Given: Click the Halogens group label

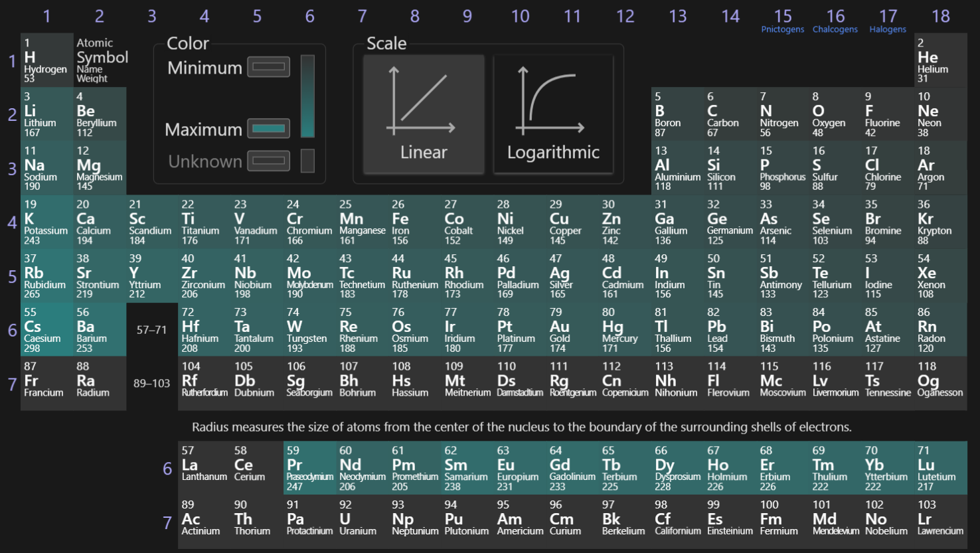Looking at the screenshot, I should [x=888, y=29].
